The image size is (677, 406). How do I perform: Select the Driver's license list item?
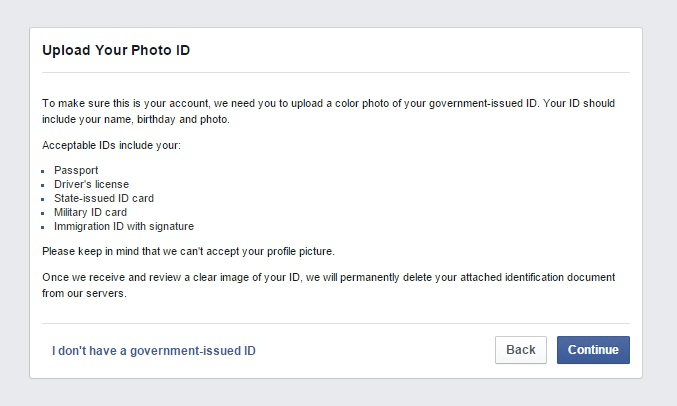(91, 184)
